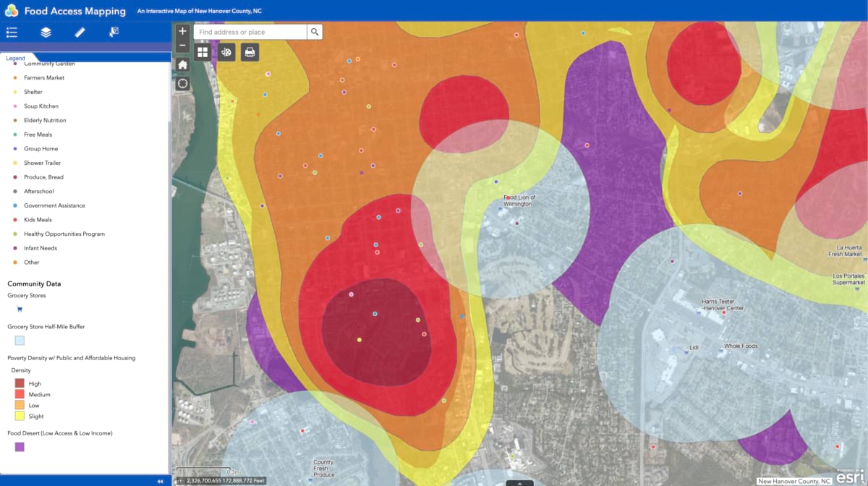
Task: Click the Poverty Density layer title
Action: 72,358
